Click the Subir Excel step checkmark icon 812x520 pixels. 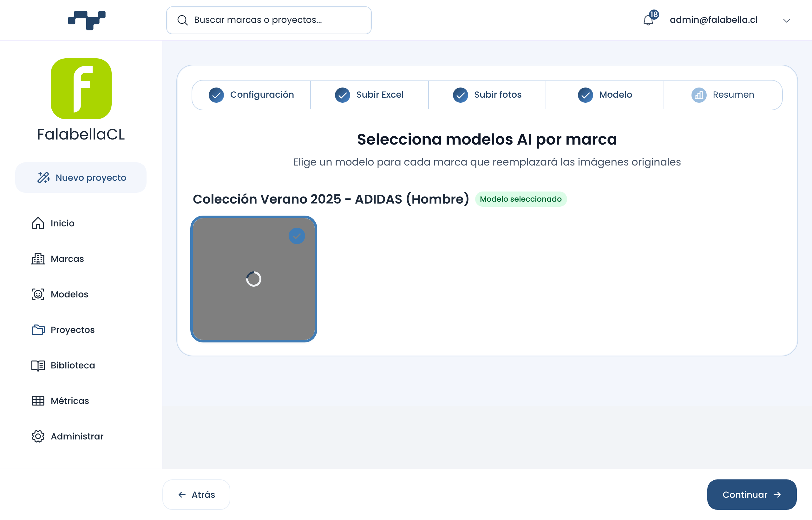click(342, 95)
